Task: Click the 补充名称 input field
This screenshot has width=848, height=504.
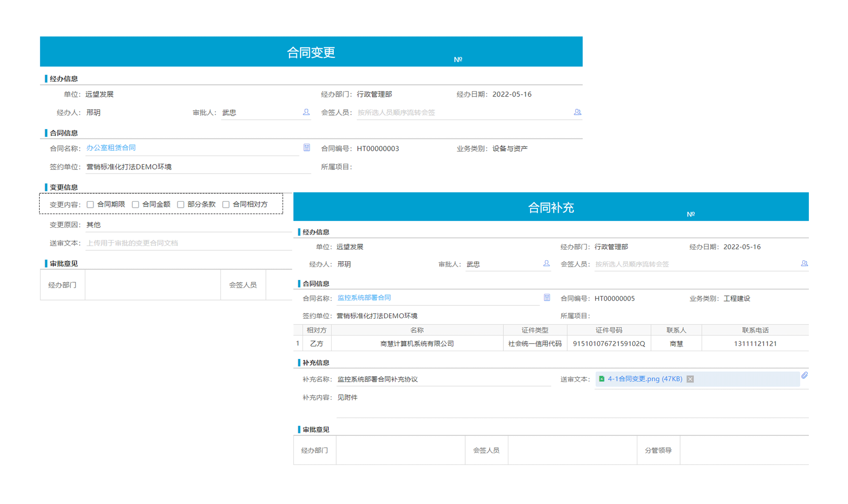Action: point(442,379)
